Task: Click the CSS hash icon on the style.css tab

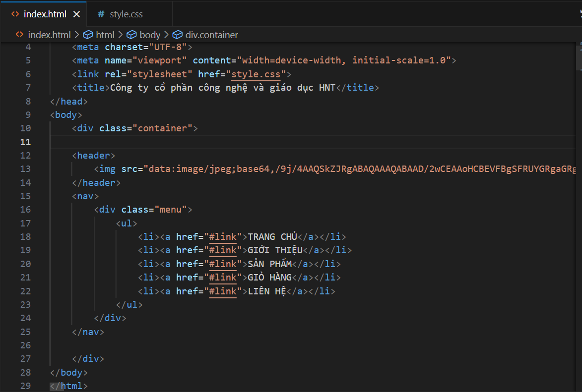Action: point(101,14)
